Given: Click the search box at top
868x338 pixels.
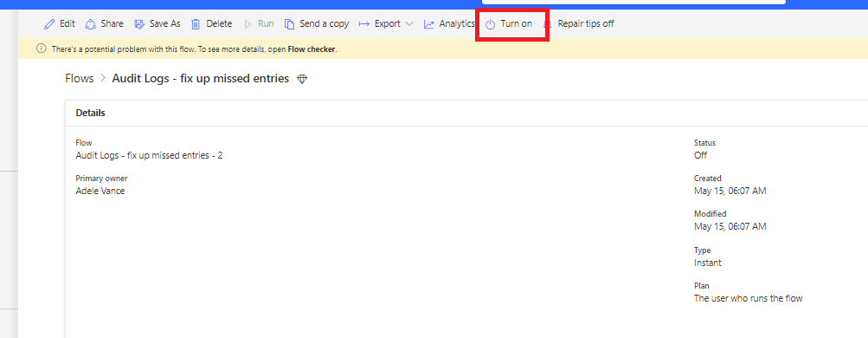Looking at the screenshot, I should point(633,3).
